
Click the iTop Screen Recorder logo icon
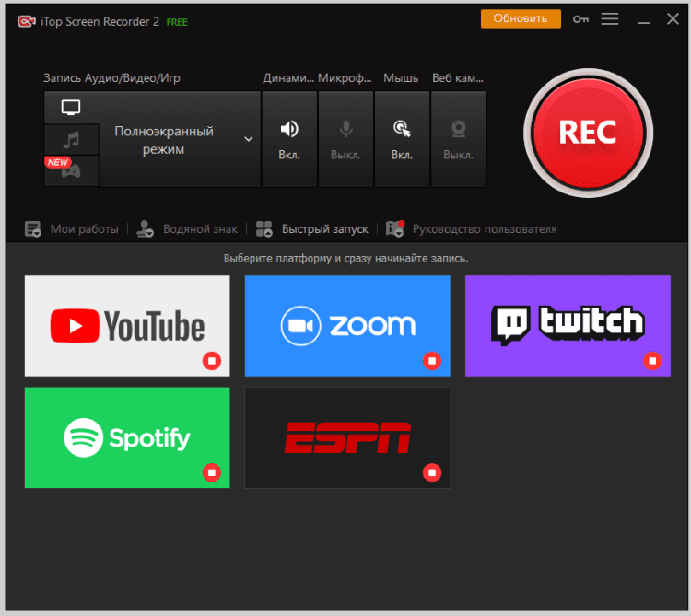(26, 21)
